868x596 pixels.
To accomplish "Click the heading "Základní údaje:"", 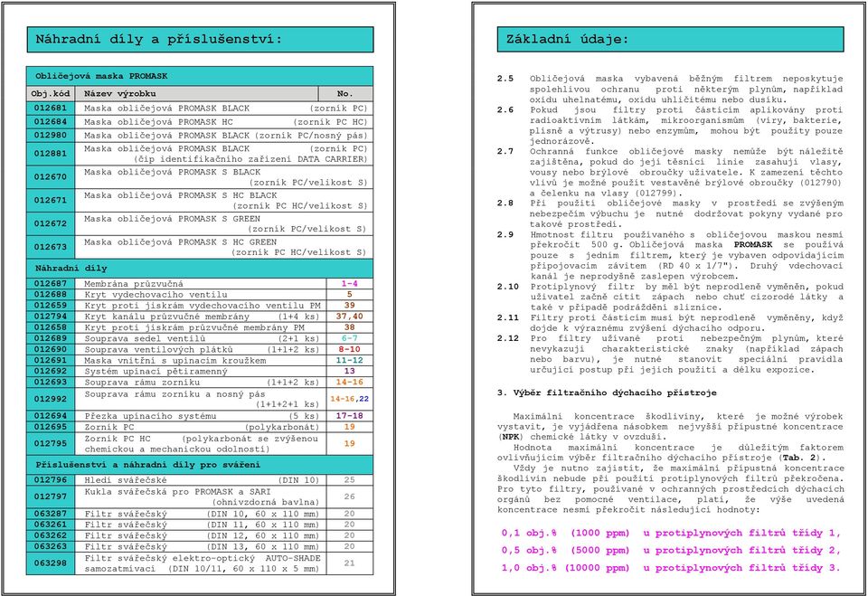I will click(x=568, y=39).
